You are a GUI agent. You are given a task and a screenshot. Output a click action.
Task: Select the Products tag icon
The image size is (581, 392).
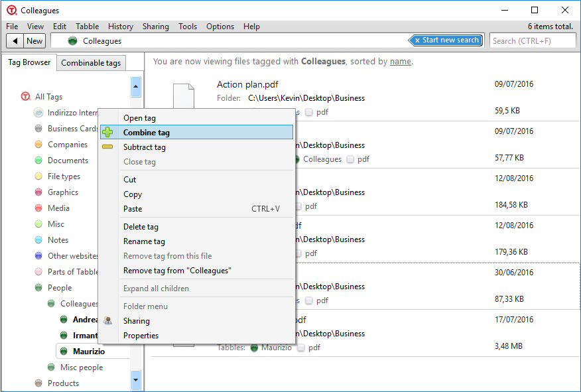click(x=38, y=383)
